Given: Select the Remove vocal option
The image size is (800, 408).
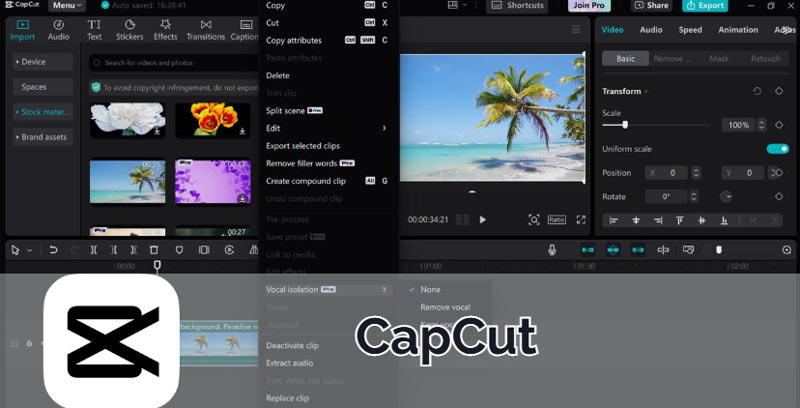Looking at the screenshot, I should tap(445, 307).
